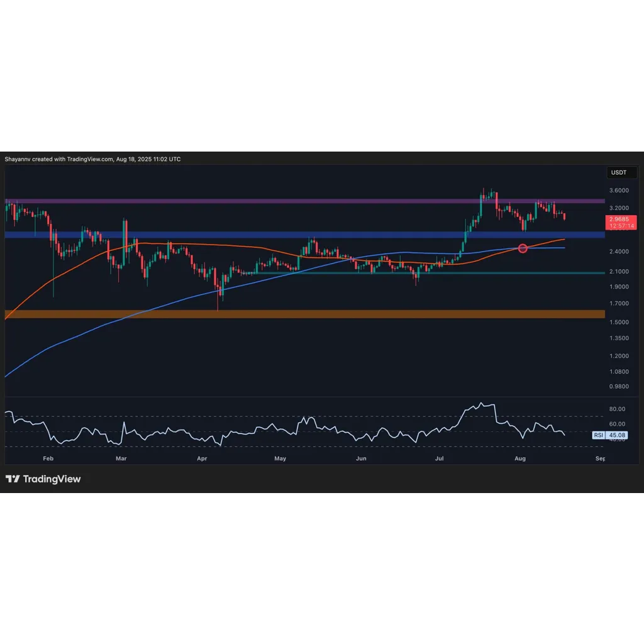The image size is (644, 644).
Task: Click the 2.1000 price scale label
Action: (x=619, y=271)
